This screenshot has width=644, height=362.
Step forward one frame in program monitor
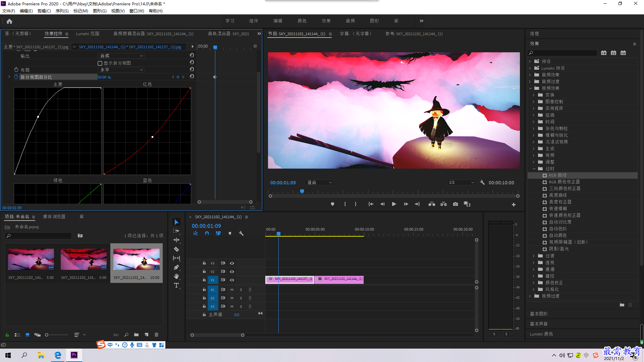tap(406, 204)
